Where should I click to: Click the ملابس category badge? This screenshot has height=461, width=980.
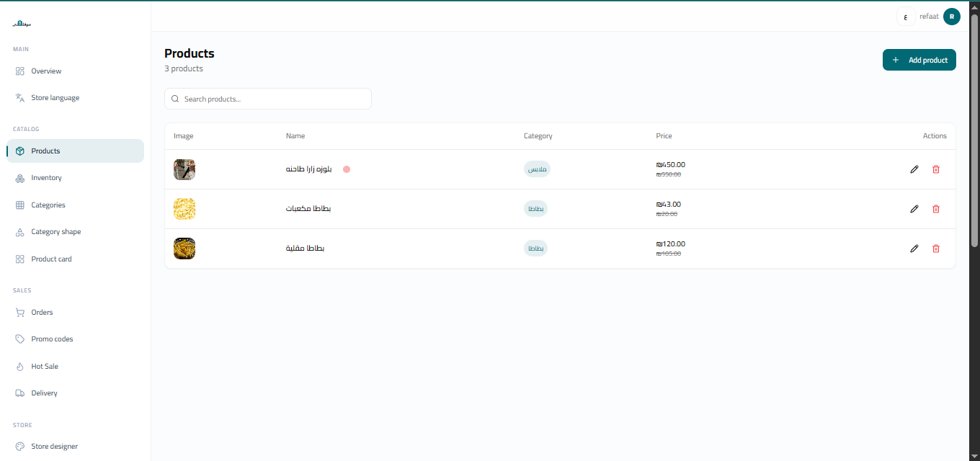click(537, 169)
